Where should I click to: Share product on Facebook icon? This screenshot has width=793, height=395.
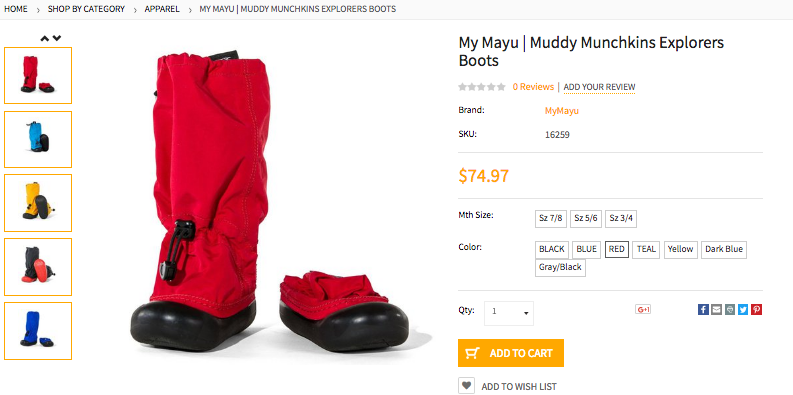click(703, 310)
